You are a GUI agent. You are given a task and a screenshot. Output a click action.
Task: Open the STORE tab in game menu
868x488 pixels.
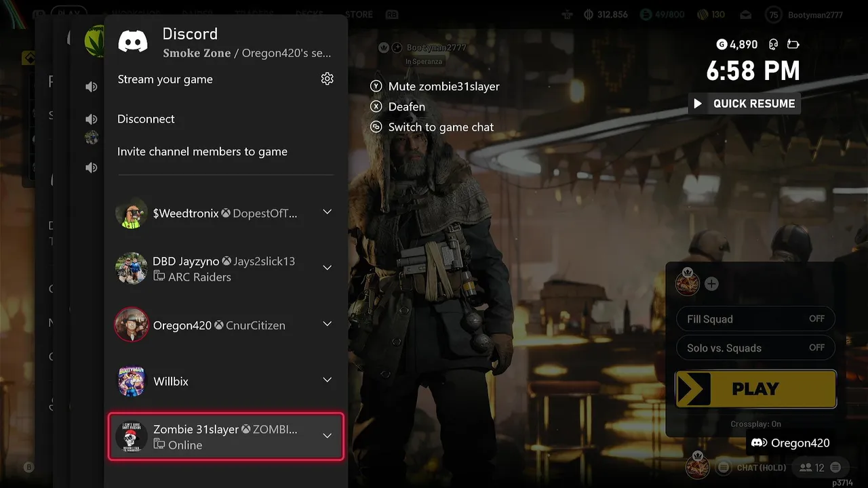[359, 14]
